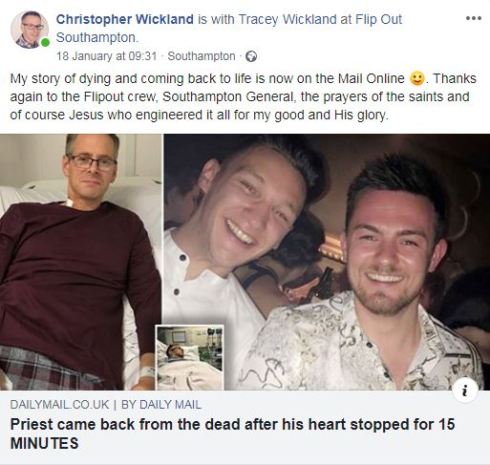Open Christopher Wickland's profile name link

coord(124,19)
